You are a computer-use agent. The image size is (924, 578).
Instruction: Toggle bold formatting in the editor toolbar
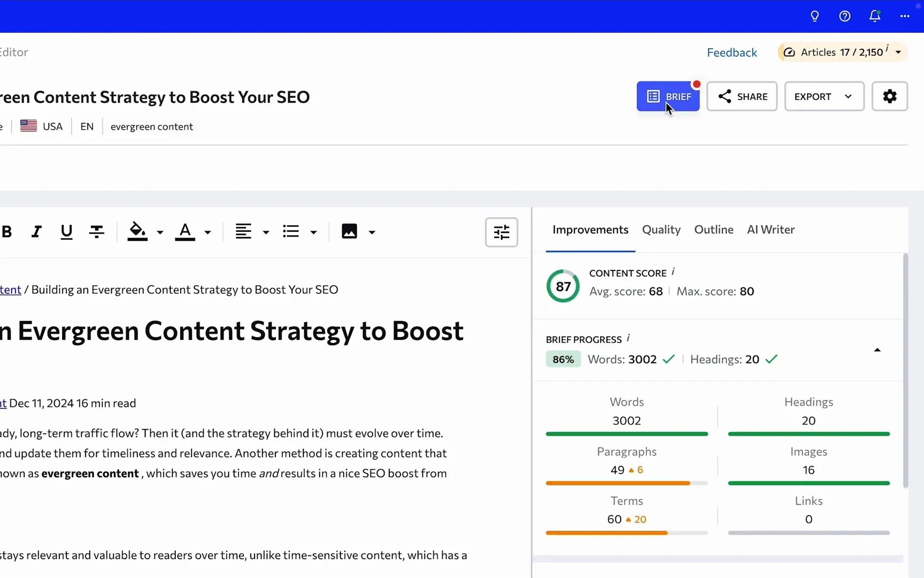coord(7,231)
